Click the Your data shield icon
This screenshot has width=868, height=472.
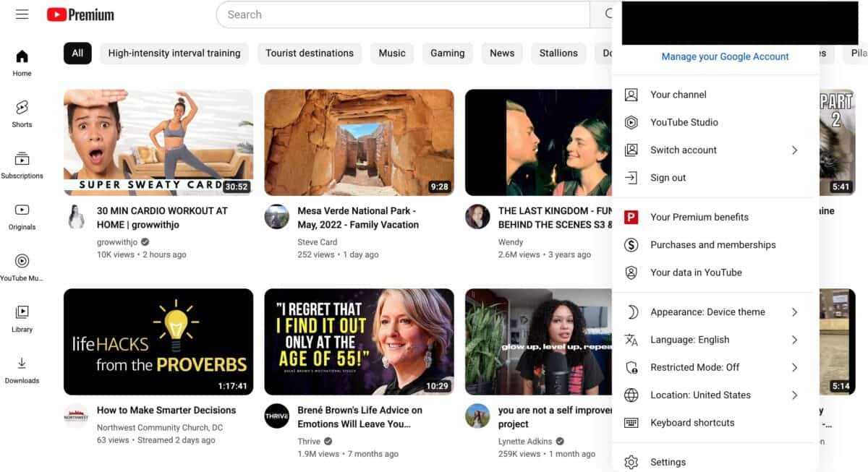tap(631, 273)
